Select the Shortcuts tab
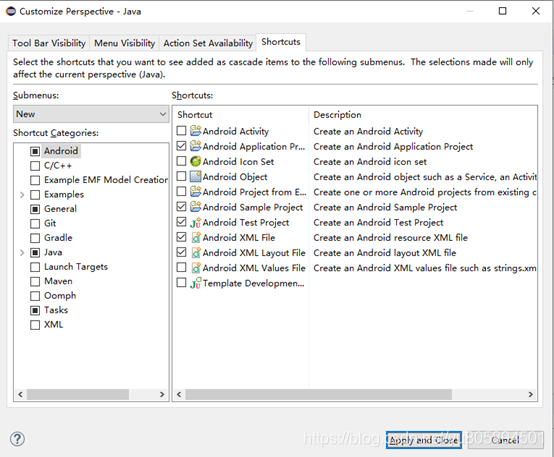The width and height of the screenshot is (554, 457). pos(281,42)
